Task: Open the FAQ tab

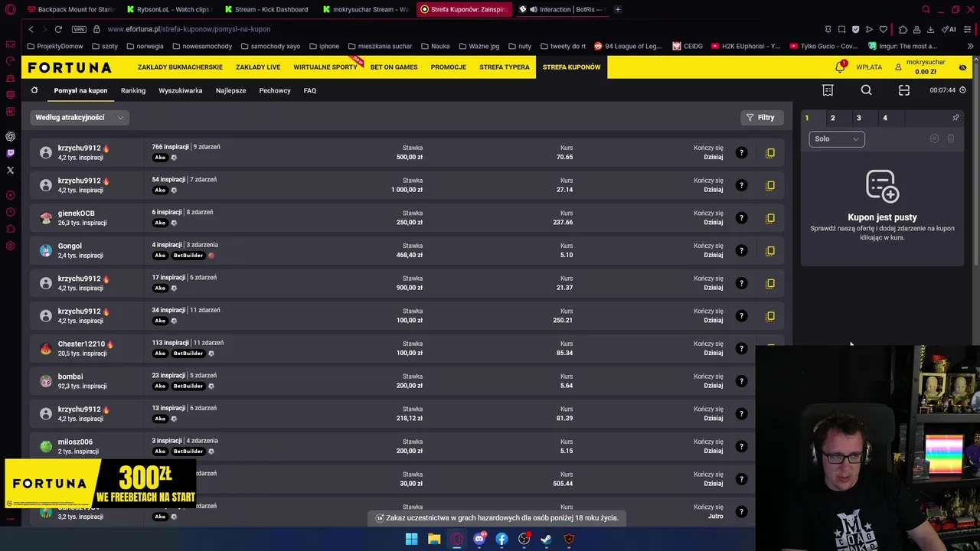Action: [310, 90]
